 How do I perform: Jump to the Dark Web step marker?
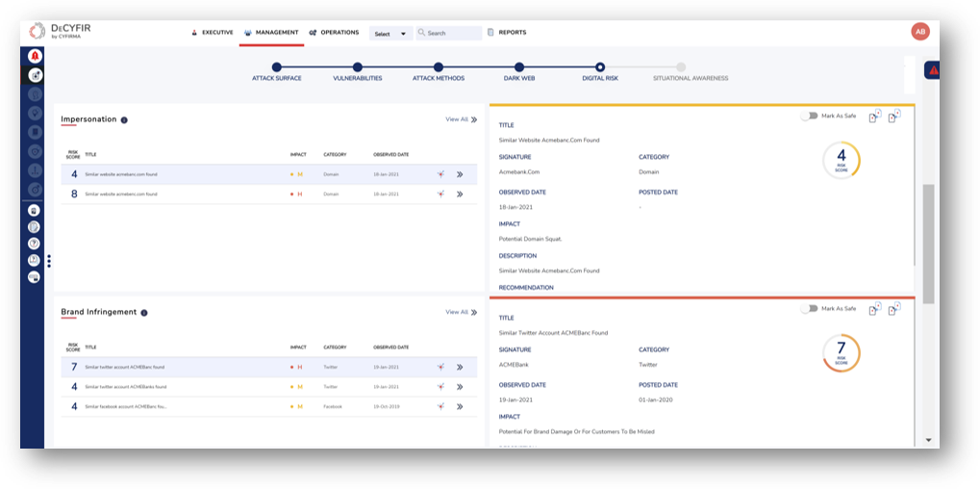click(x=519, y=67)
